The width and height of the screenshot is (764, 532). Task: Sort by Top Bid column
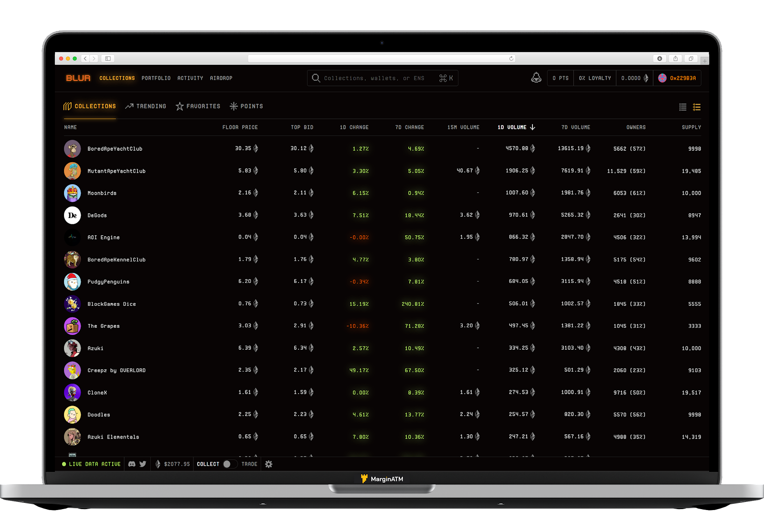[302, 127]
